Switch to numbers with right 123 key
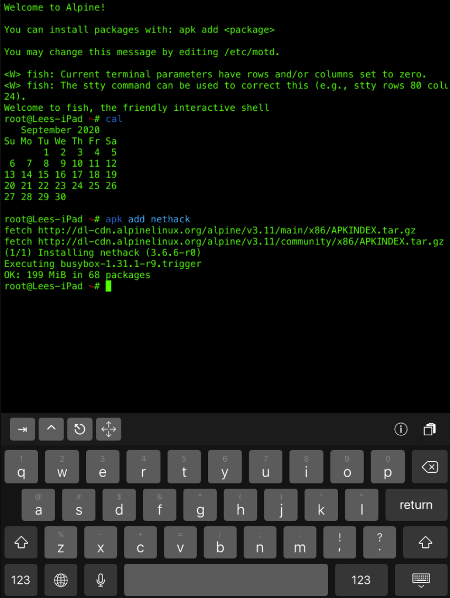 coord(361,580)
